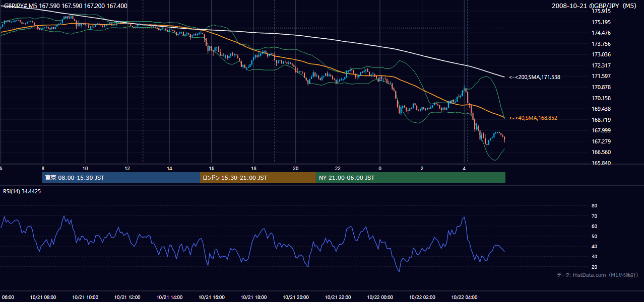Click RSI scale value 50
The height and width of the screenshot is (302, 644).
594,236
